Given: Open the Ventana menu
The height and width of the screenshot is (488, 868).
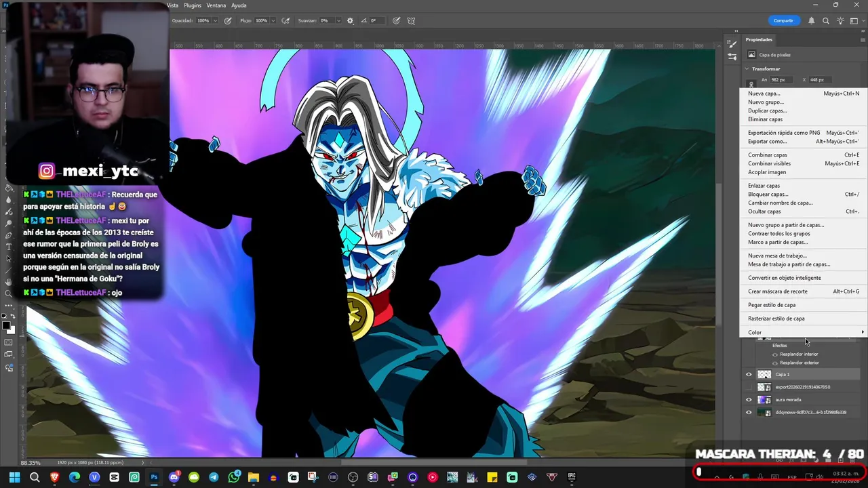Looking at the screenshot, I should [x=216, y=5].
